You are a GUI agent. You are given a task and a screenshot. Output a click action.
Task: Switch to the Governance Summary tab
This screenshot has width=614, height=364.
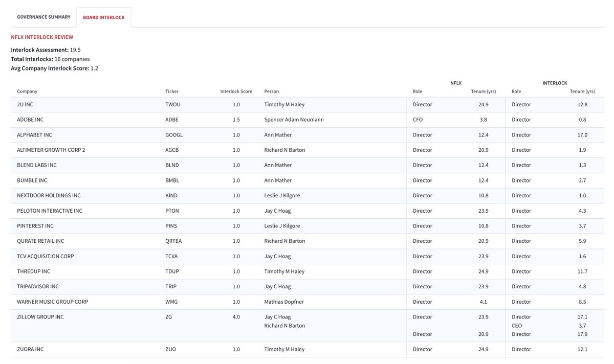coord(43,17)
